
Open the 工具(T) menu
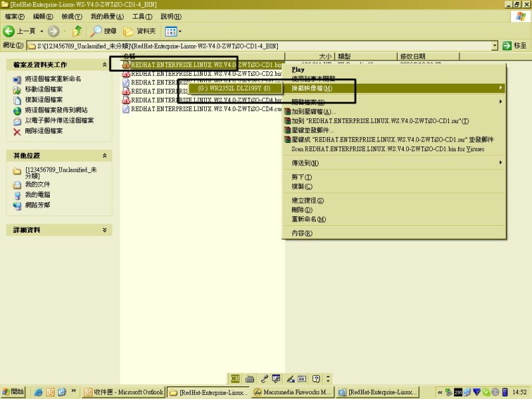(142, 16)
